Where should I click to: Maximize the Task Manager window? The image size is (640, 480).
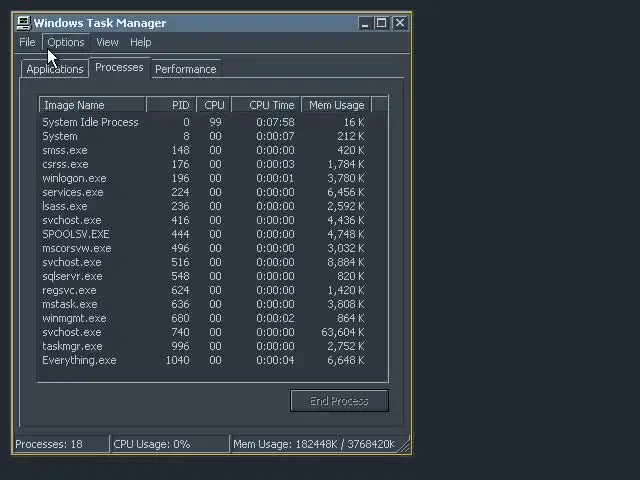[x=381, y=23]
